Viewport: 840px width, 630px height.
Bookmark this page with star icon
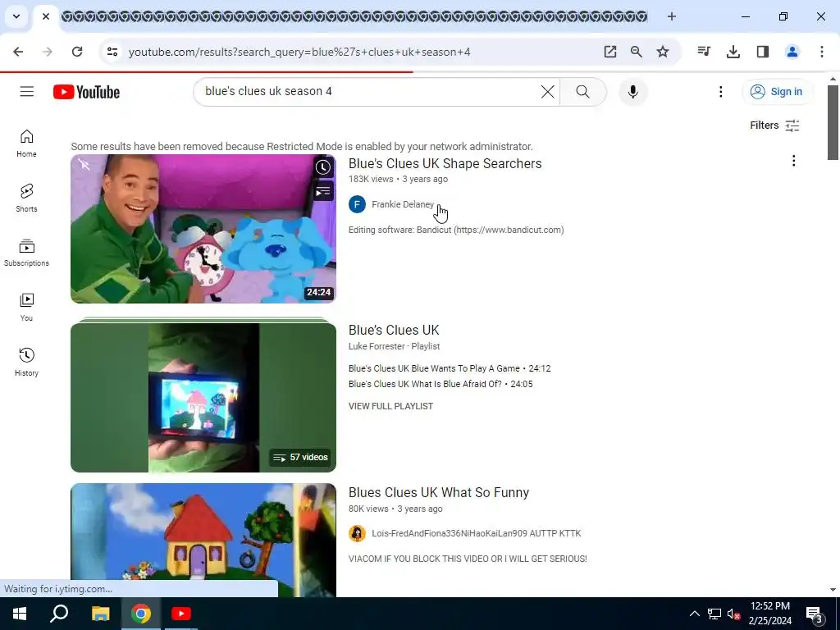click(x=663, y=52)
